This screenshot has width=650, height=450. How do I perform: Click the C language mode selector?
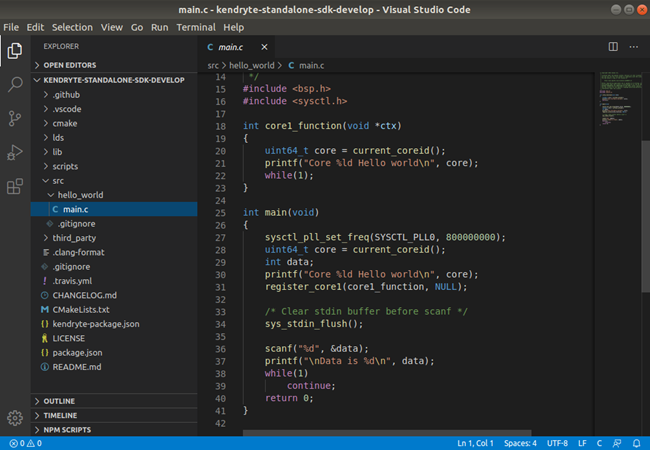point(599,443)
